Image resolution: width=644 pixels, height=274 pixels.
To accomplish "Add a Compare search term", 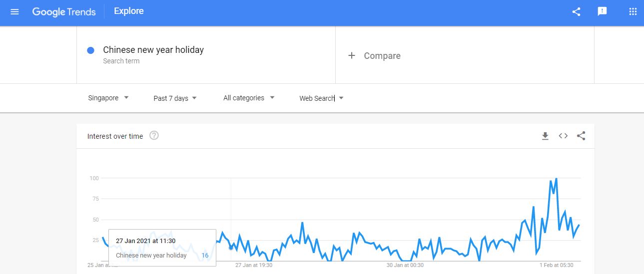I will tap(465, 55).
